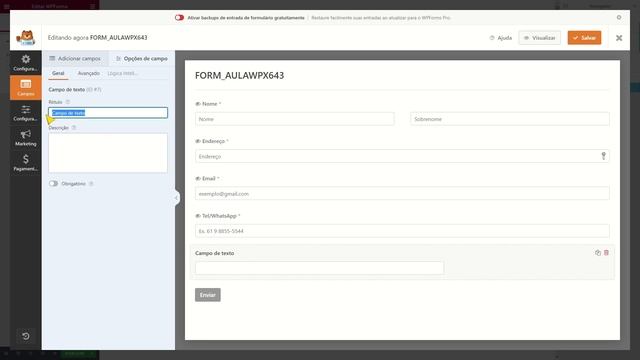
Task: Click the WPForms bear mascot logo
Action: (x=26, y=38)
